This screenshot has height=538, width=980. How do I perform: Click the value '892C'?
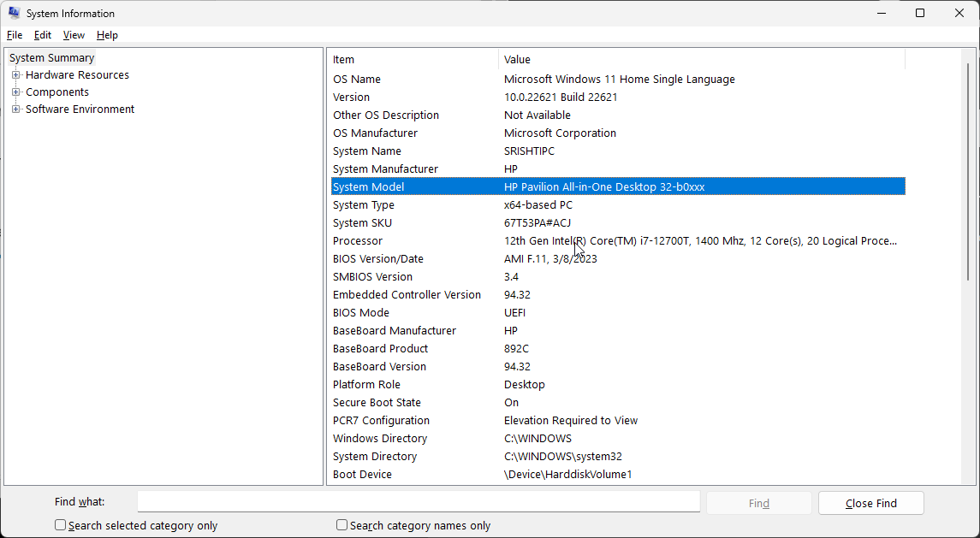(x=516, y=349)
